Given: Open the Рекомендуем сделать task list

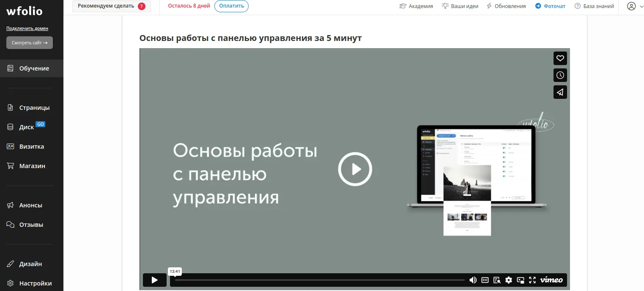Looking at the screenshot, I should [x=111, y=6].
